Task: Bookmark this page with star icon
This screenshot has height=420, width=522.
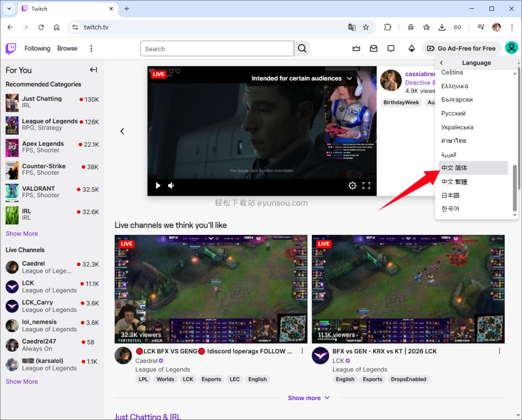Action: tap(366, 28)
